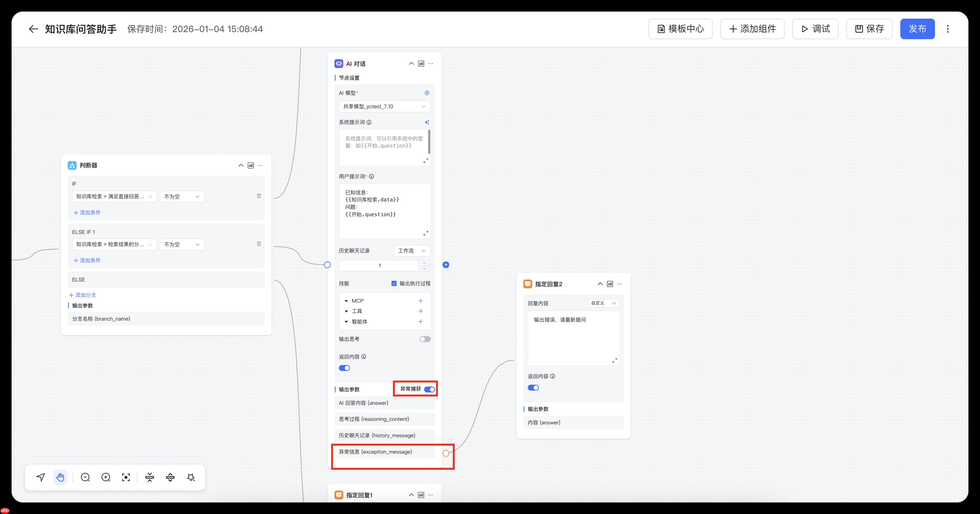This screenshot has height=514, width=980.
Task: Select the hand pan tool
Action: (60, 477)
